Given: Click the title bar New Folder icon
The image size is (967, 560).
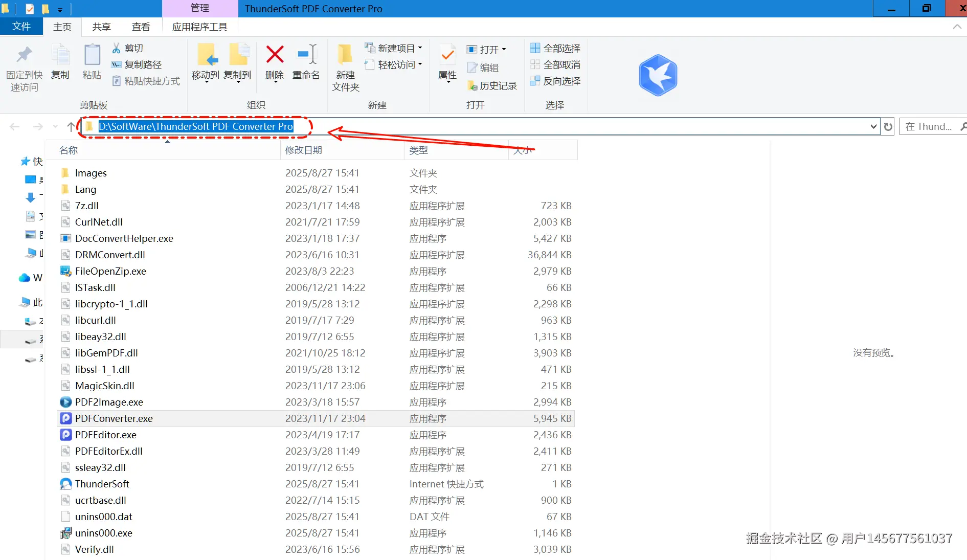Looking at the screenshot, I should 46,9.
